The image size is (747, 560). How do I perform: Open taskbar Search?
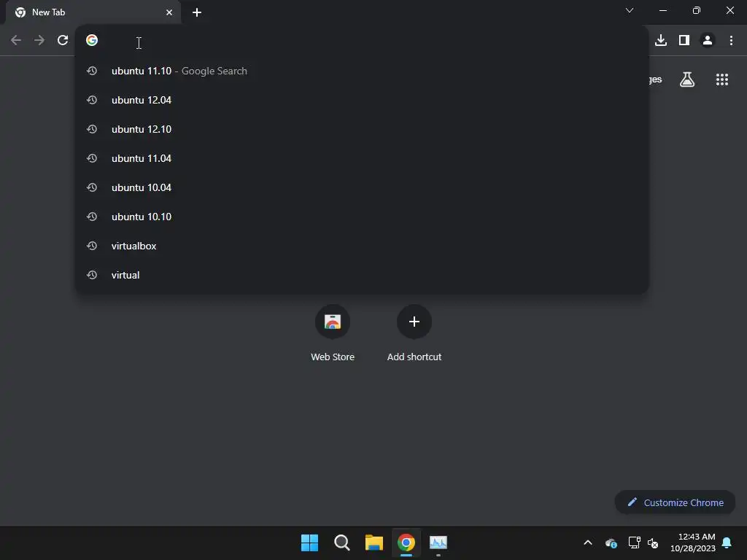[x=341, y=542]
